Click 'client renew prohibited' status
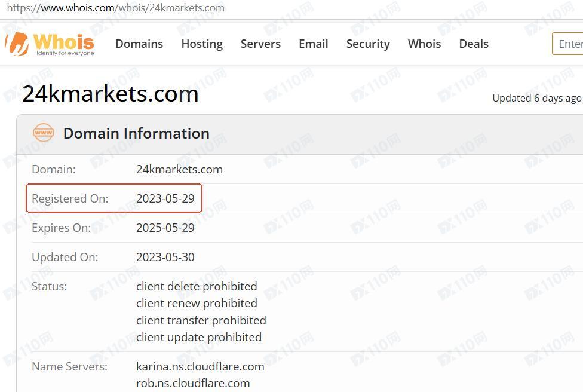 point(197,303)
